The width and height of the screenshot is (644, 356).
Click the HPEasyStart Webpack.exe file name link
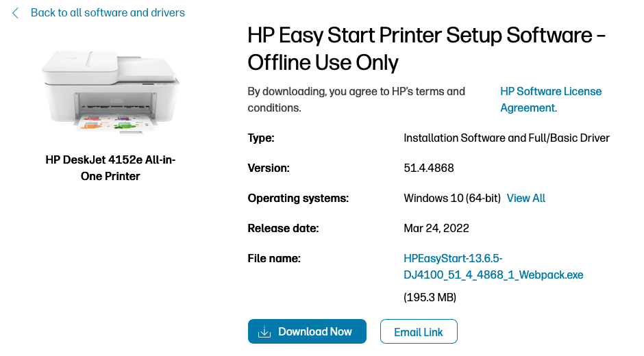[x=493, y=267]
